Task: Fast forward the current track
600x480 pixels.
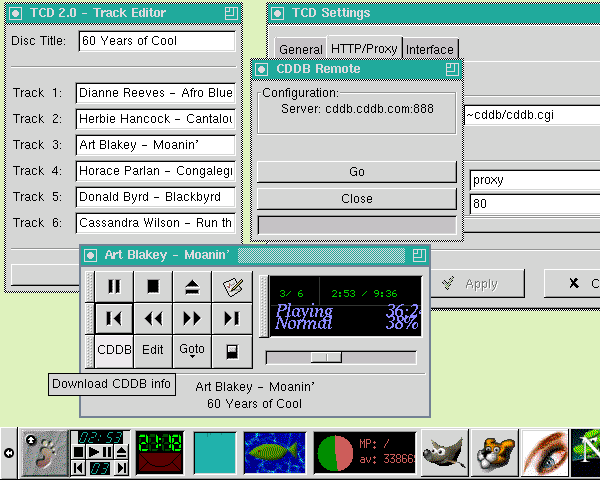Action: coord(192,319)
